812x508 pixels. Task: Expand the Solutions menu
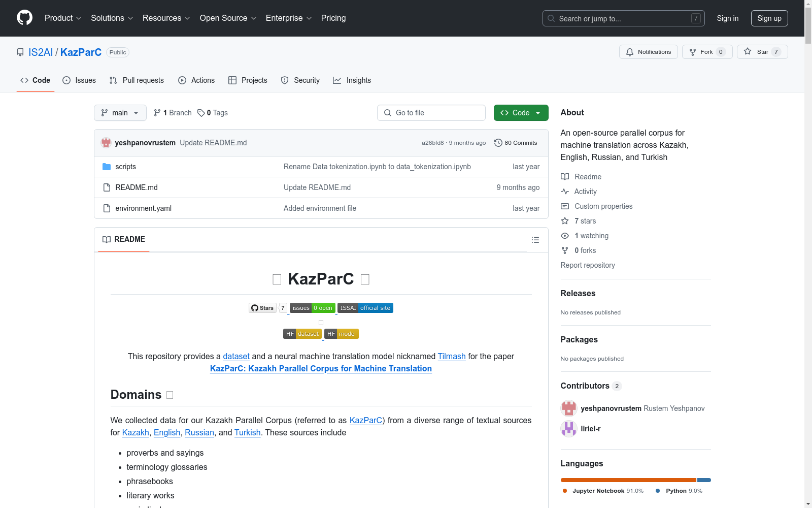tap(112, 18)
